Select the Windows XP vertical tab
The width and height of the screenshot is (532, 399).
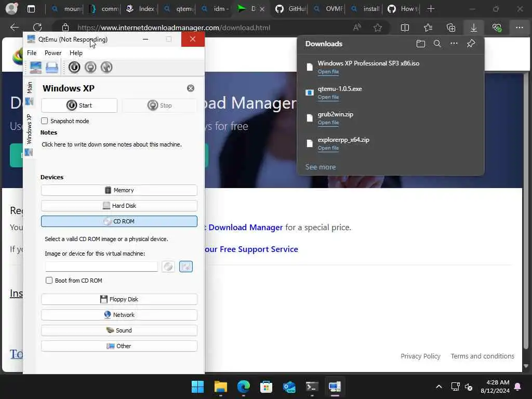[30, 135]
